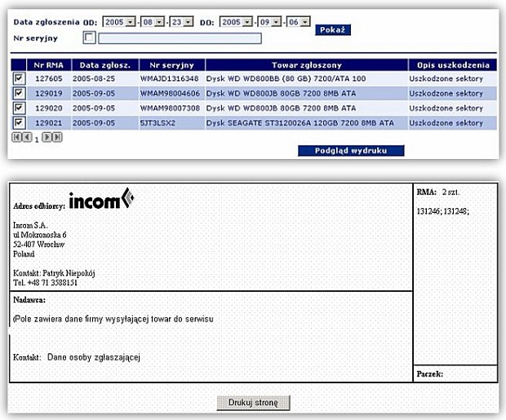This screenshot has width=506, height=420.
Task: Open the DO month dropdown 09
Action: [269, 22]
